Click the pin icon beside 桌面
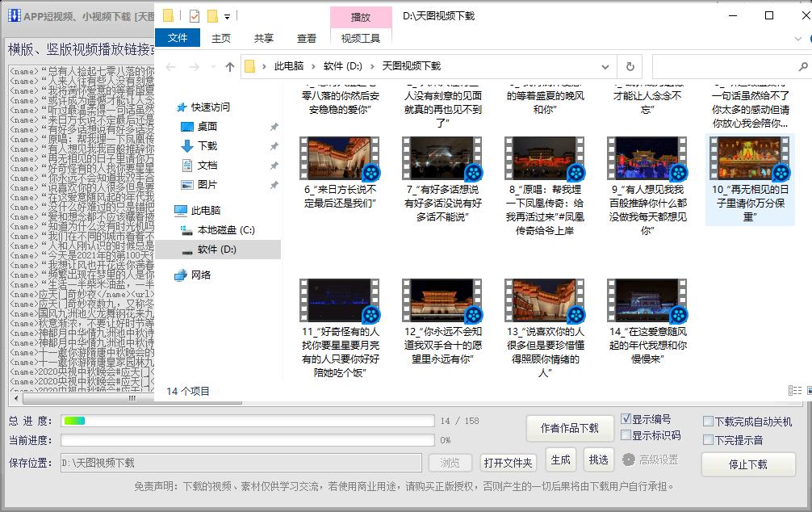 (x=274, y=127)
